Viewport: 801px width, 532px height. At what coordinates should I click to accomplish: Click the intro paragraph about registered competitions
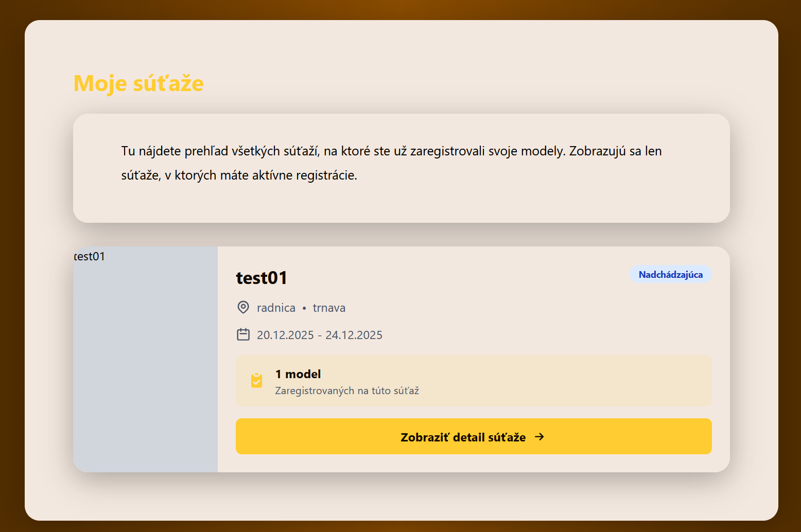point(391,163)
